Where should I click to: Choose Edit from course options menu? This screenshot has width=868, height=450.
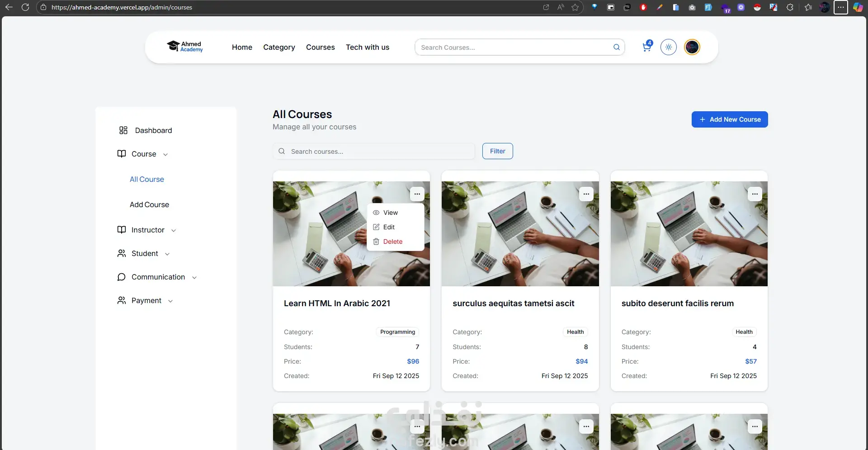coord(395,227)
